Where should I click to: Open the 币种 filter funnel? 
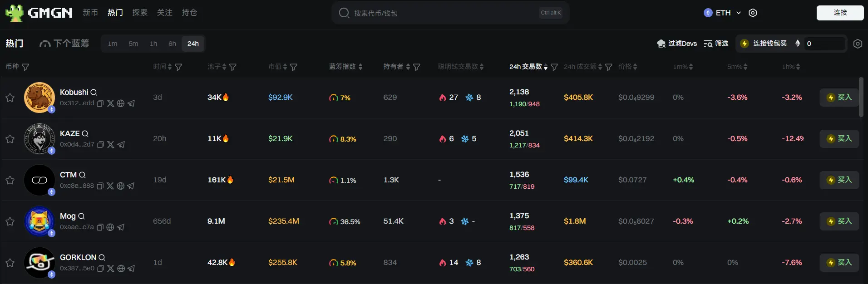coord(25,67)
